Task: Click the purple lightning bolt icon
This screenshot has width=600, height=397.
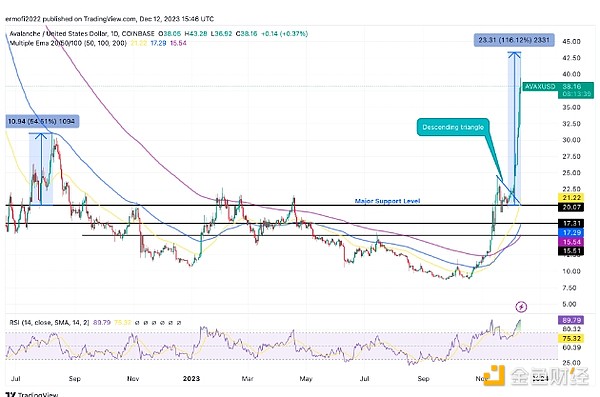Action: (521, 307)
